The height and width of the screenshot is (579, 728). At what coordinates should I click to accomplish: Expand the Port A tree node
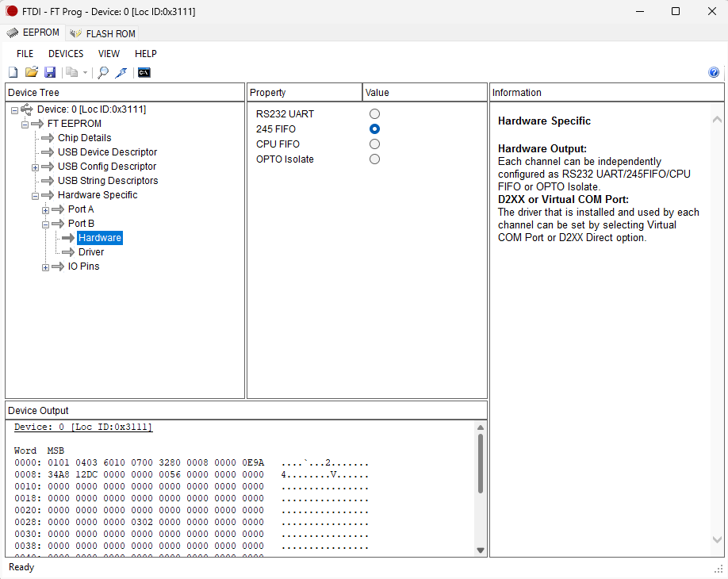pos(46,210)
